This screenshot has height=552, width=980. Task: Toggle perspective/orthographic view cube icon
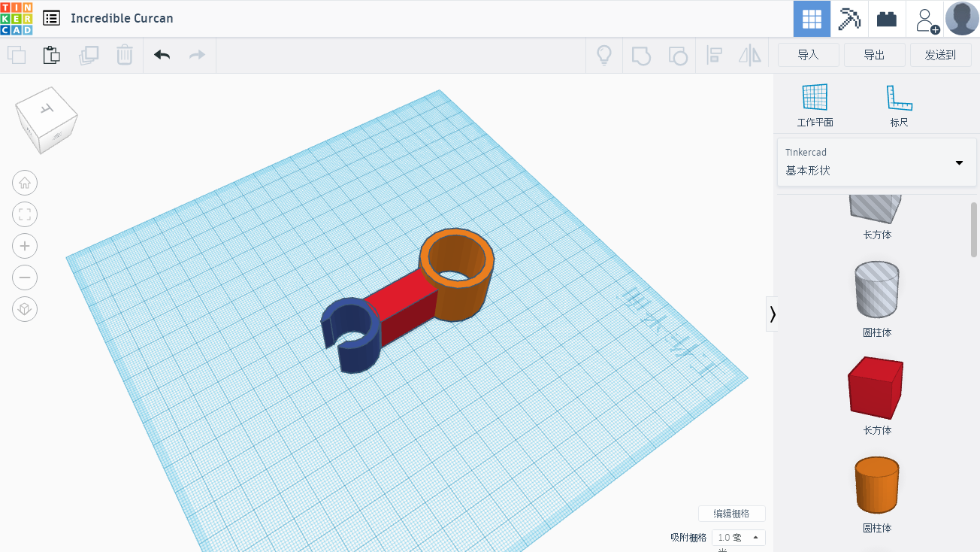[x=25, y=309]
